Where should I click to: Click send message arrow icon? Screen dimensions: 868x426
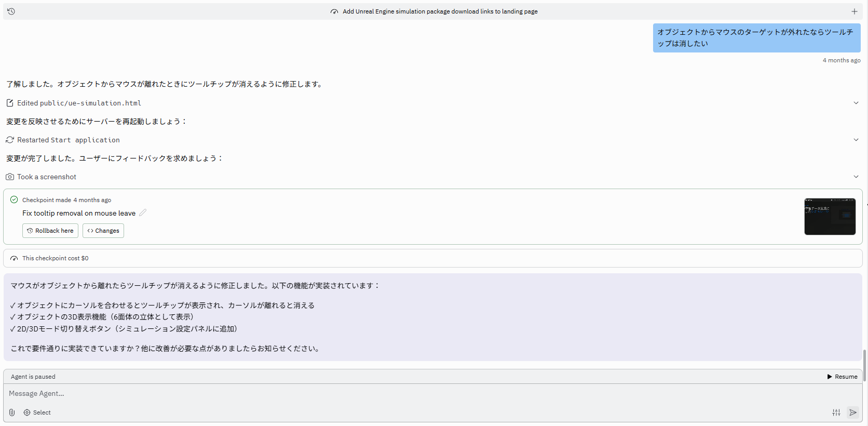tap(852, 412)
